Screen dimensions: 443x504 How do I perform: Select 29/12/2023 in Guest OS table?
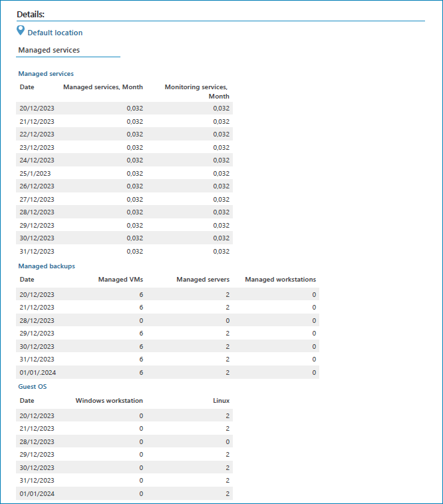point(37,455)
